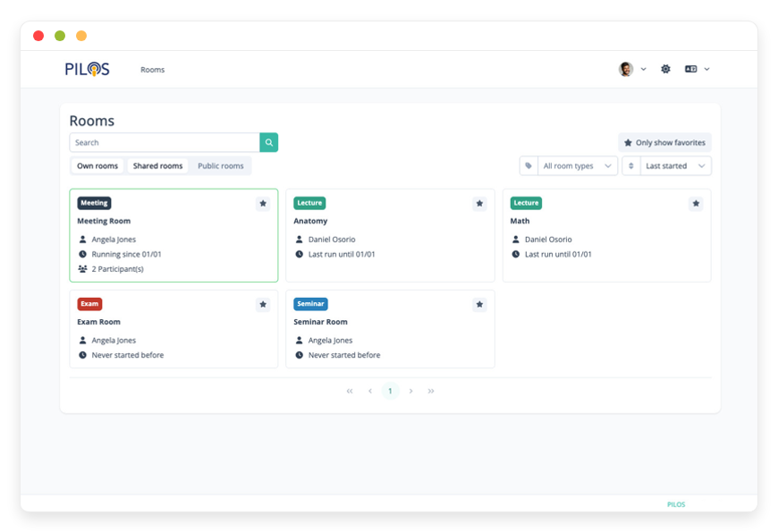Open the Meeting Room card title
This screenshot has width=778, height=532.
(104, 221)
